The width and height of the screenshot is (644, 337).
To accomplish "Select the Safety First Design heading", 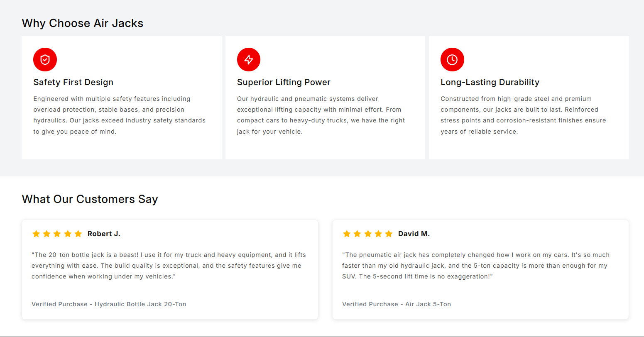I will 73,82.
